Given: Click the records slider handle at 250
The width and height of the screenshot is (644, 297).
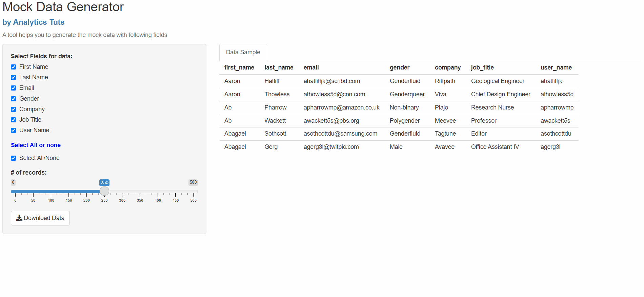Looking at the screenshot, I should point(104,191).
